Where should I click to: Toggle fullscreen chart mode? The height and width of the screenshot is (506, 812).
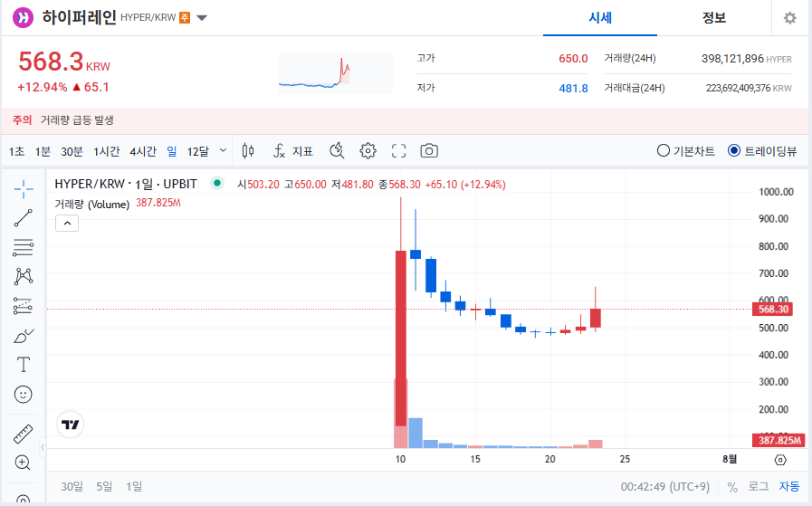point(398,150)
